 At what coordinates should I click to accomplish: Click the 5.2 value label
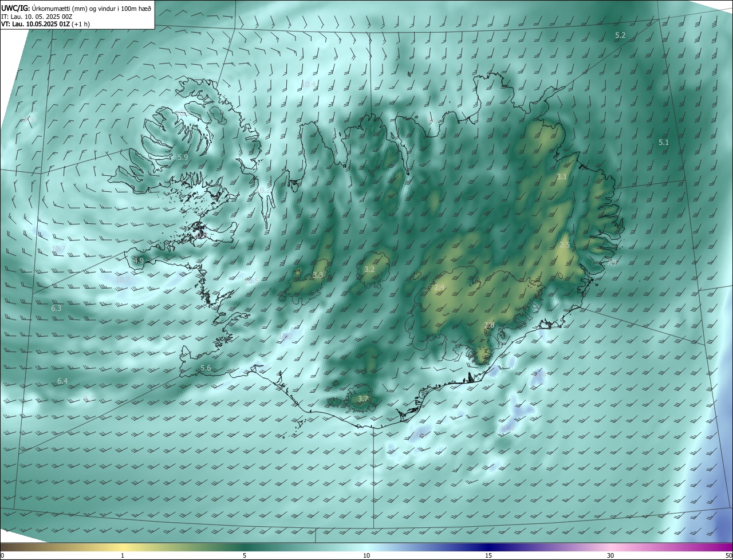pyautogui.click(x=620, y=36)
